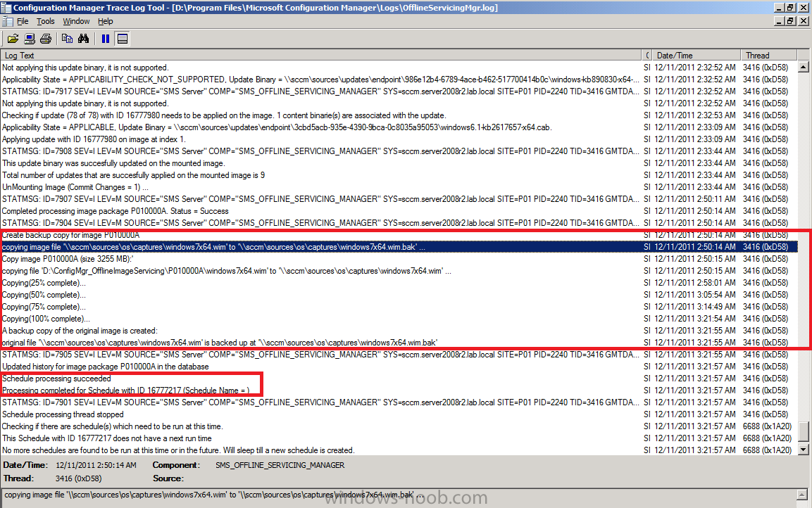
Task: Open the Window menu
Action: pyautogui.click(x=76, y=21)
